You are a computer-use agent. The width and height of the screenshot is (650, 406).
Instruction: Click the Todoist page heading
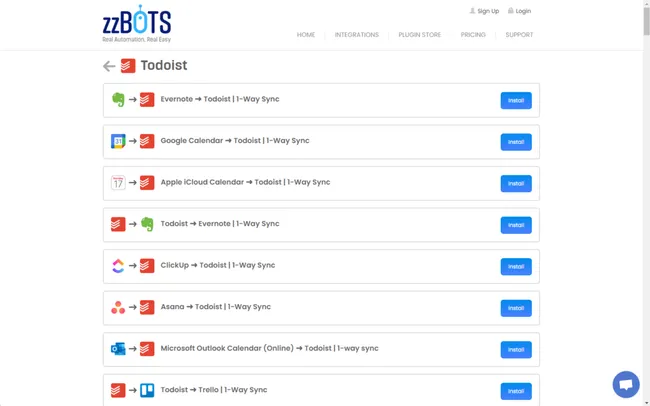[x=164, y=65]
